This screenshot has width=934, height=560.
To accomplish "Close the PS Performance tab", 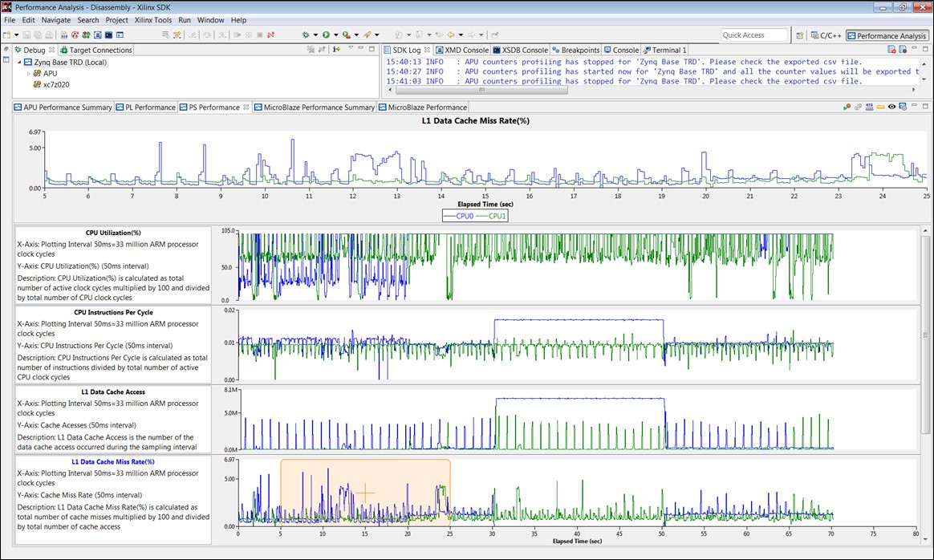I will point(246,108).
